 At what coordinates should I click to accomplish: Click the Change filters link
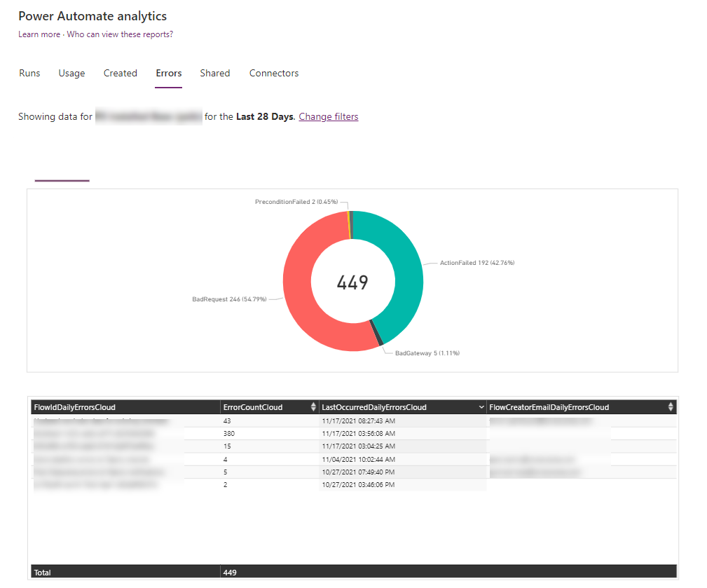point(328,116)
